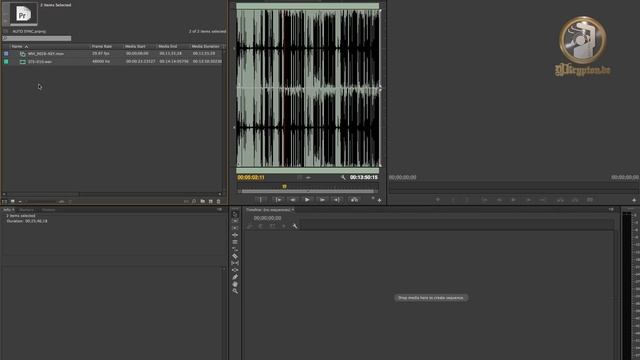Switch Project panel to list view
The image size is (640, 360).
(x=4, y=201)
